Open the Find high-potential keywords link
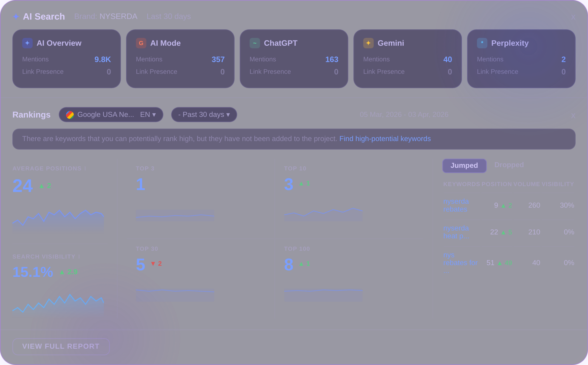 [385, 139]
